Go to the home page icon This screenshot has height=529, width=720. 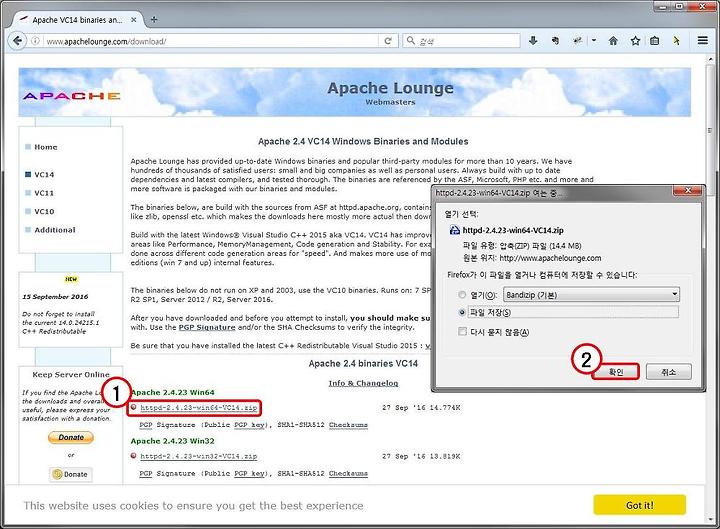click(x=613, y=41)
